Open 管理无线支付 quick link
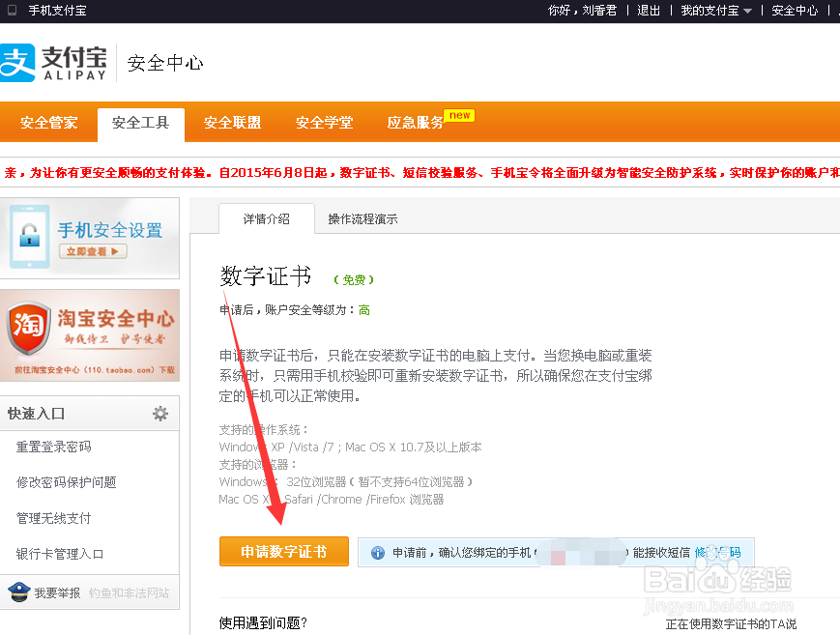Image resolution: width=840 pixels, height=635 pixels. coord(53,518)
